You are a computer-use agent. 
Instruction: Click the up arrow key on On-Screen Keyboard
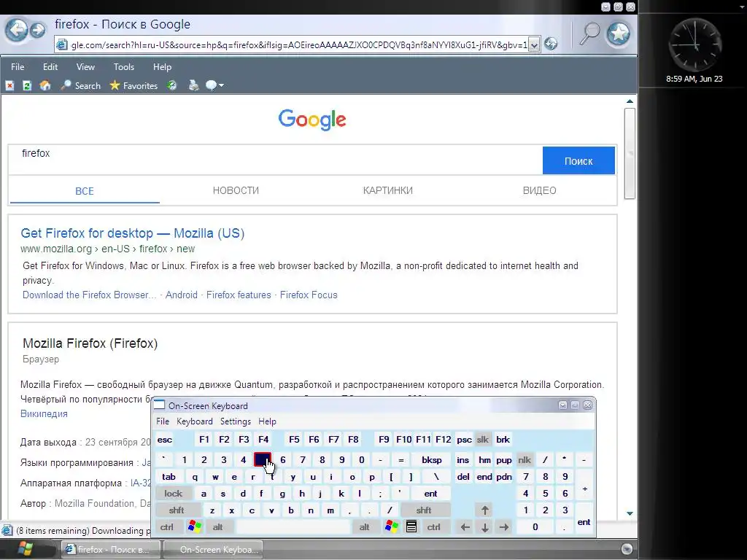(x=484, y=510)
